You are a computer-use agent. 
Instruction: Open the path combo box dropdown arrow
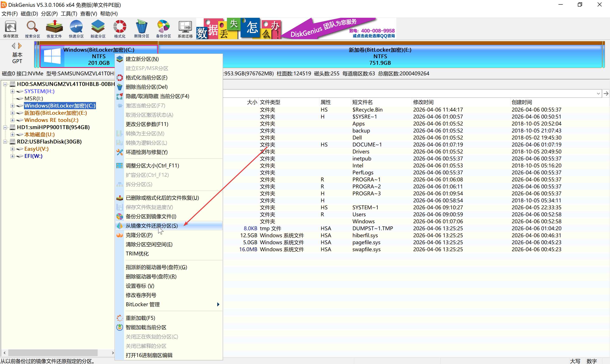pos(598,94)
